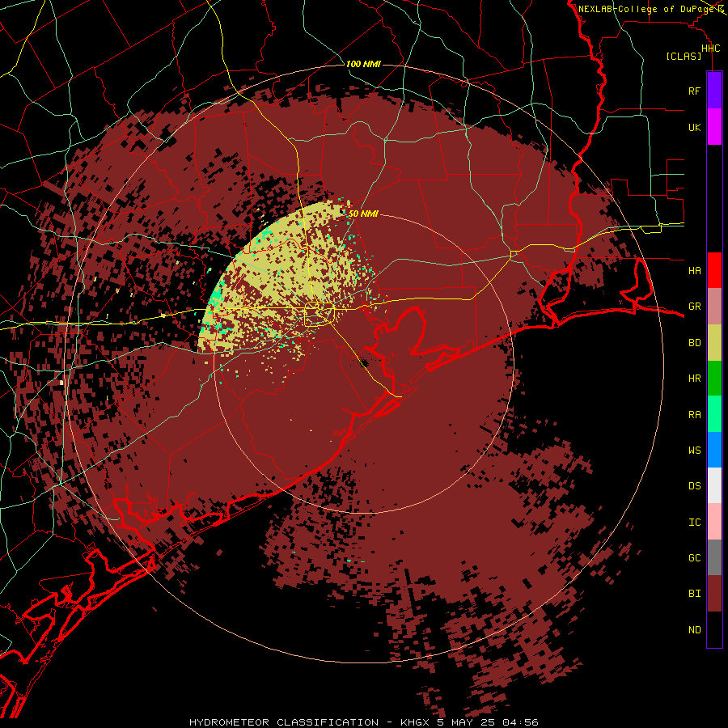Click the GR legend label
Viewport: 728px width, 728px height.
[x=694, y=307]
